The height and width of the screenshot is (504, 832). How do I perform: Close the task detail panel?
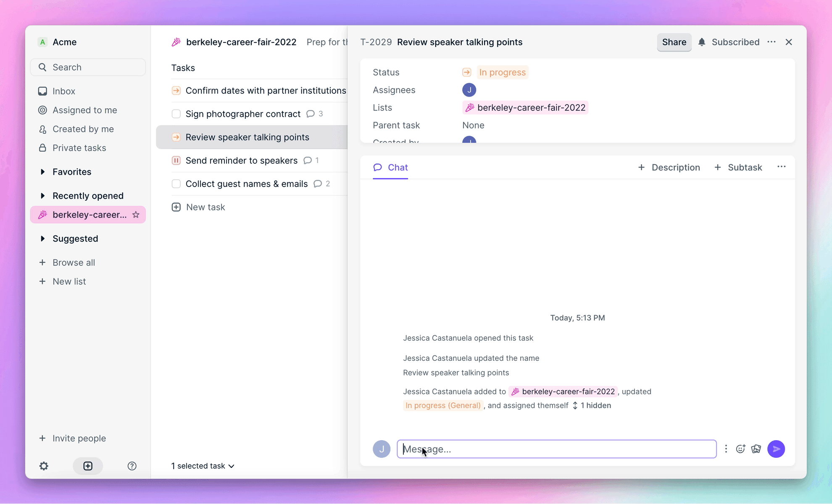click(x=789, y=42)
